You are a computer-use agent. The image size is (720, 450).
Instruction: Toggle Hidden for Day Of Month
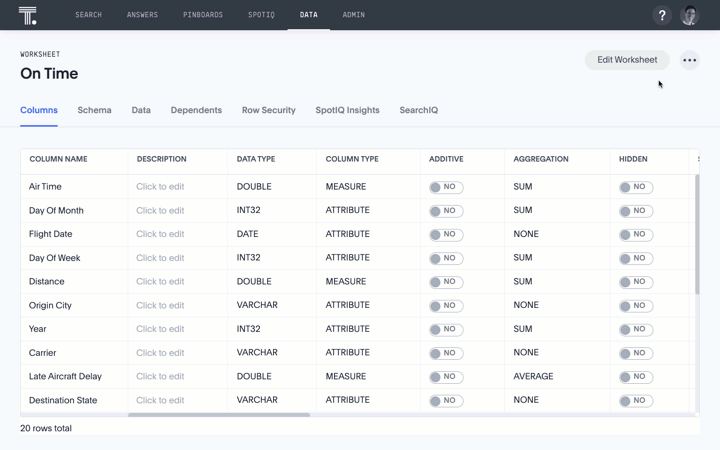pyautogui.click(x=636, y=211)
